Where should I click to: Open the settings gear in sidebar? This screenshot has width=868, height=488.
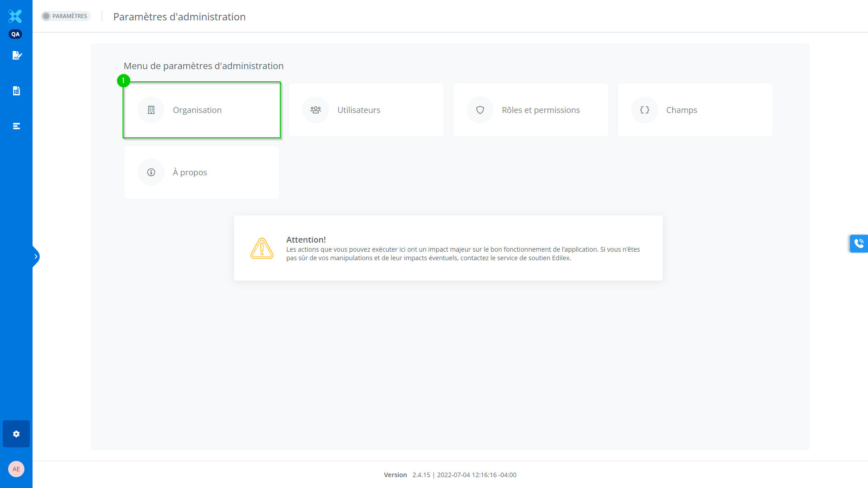pyautogui.click(x=16, y=434)
